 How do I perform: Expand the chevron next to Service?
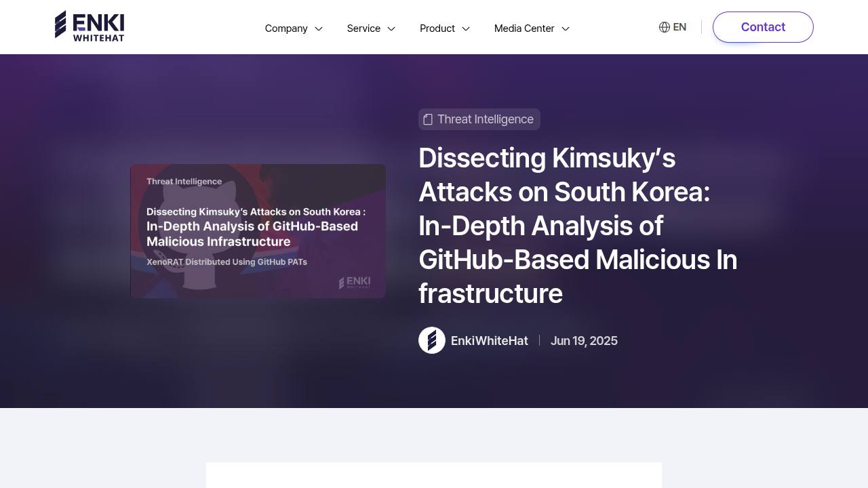(391, 28)
